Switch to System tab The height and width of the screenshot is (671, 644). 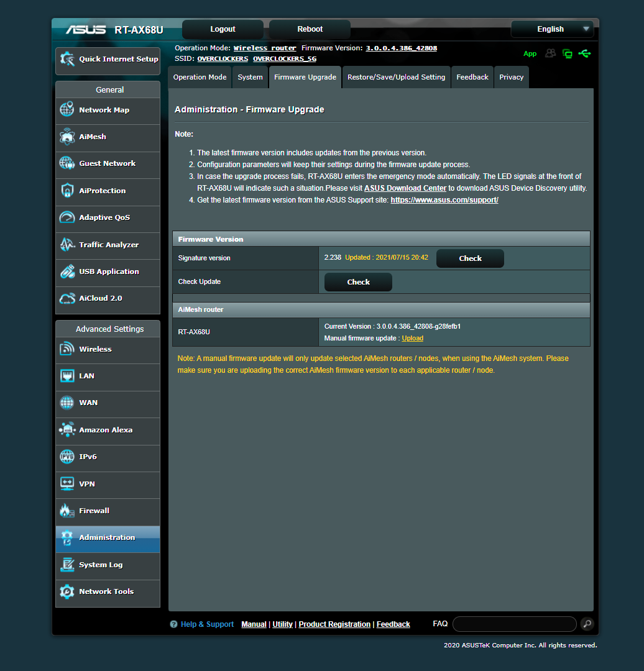click(250, 77)
